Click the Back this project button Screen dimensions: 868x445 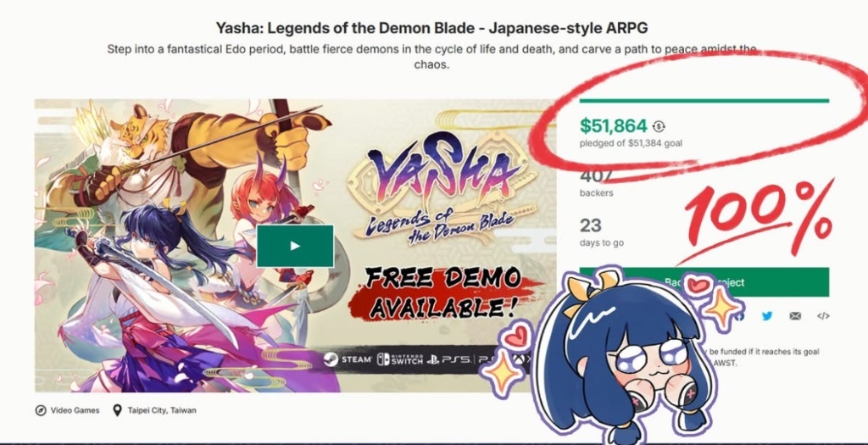coord(704,282)
